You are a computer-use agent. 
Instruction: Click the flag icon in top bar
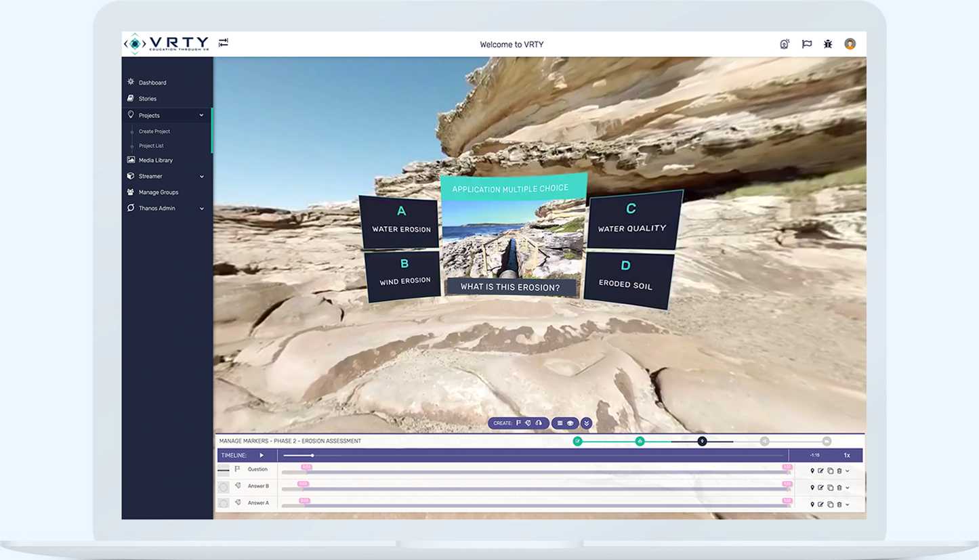[x=806, y=44]
